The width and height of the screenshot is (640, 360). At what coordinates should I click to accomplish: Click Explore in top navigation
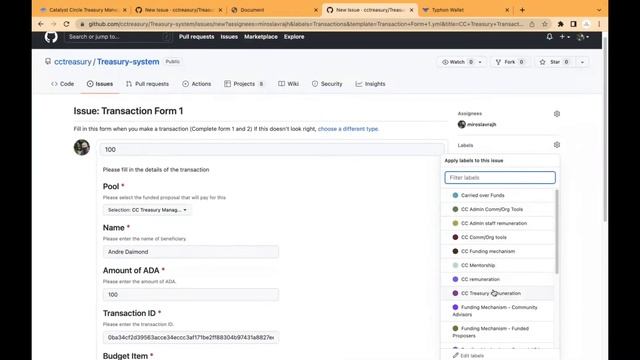(x=294, y=37)
